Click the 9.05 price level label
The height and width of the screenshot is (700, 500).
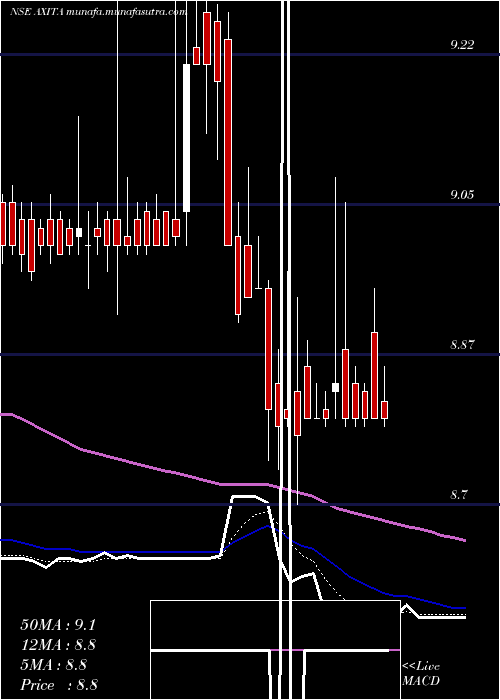[x=462, y=195]
